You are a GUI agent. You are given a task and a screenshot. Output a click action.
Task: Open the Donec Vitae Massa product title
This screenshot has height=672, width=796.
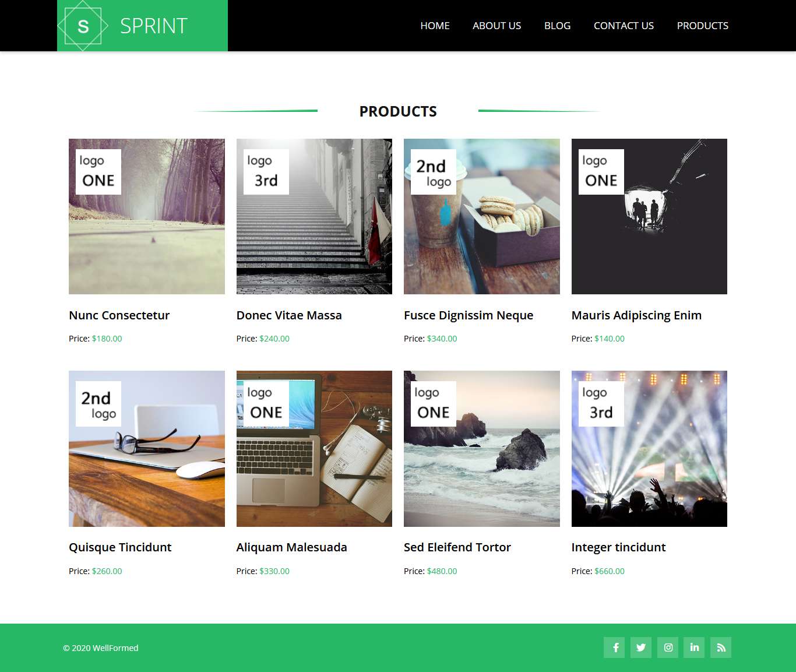tap(289, 315)
